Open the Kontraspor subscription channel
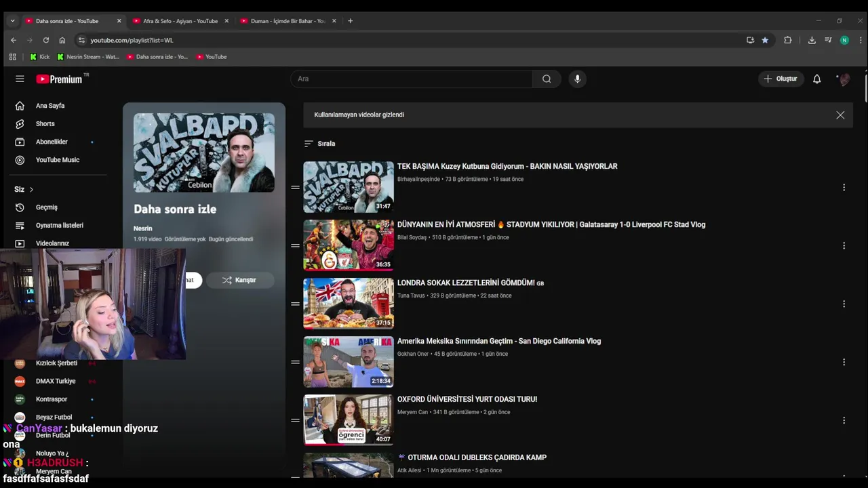Screen dimensions: 868x488 click(53, 399)
